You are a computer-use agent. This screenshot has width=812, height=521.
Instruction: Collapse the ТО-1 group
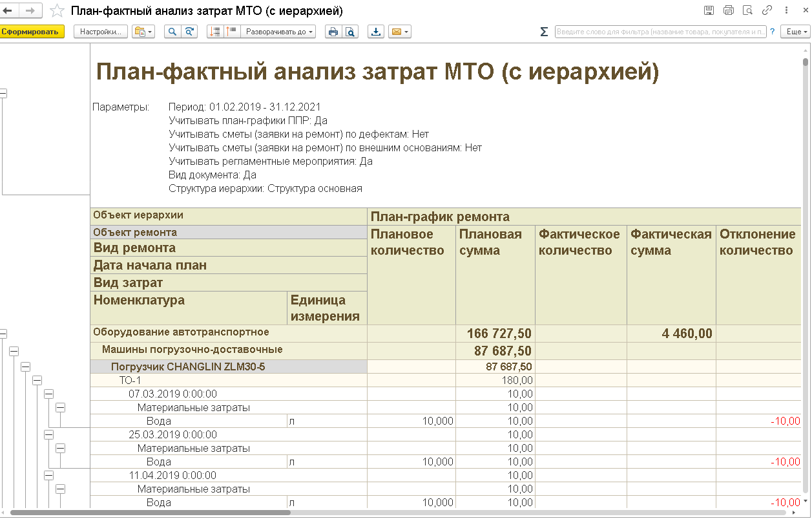tap(37, 380)
